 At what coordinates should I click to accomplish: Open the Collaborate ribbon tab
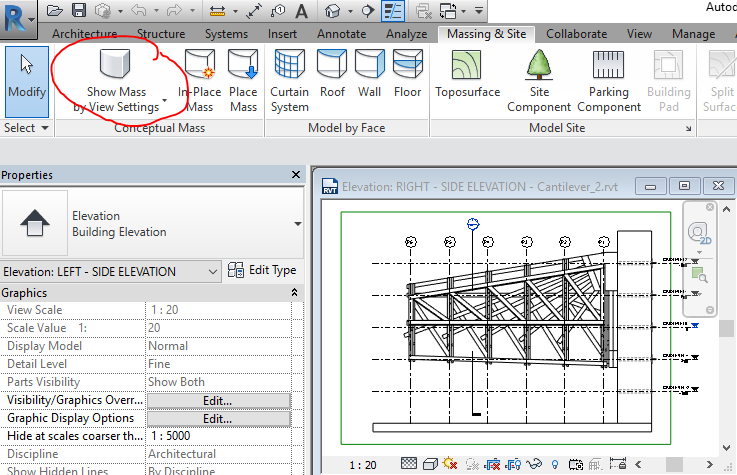(x=576, y=34)
